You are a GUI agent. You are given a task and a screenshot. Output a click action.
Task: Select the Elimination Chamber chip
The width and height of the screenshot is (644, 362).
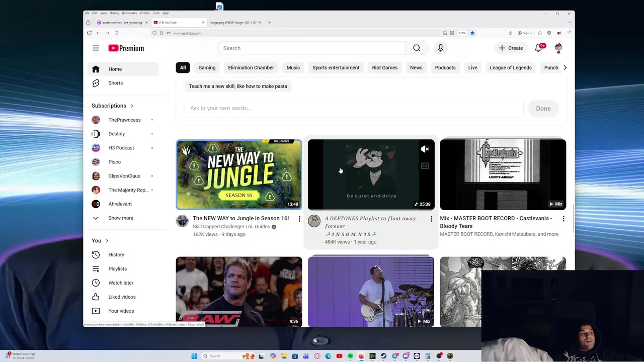click(x=251, y=67)
